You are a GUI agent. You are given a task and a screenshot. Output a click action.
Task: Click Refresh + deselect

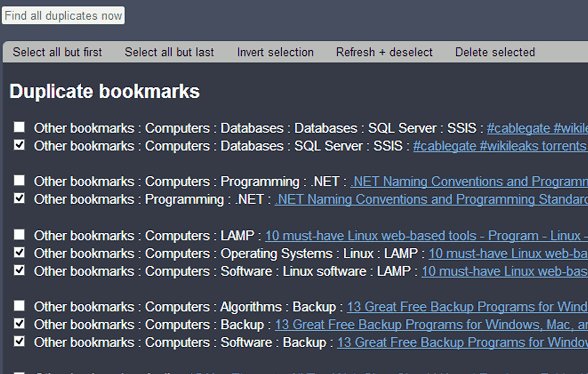point(384,52)
